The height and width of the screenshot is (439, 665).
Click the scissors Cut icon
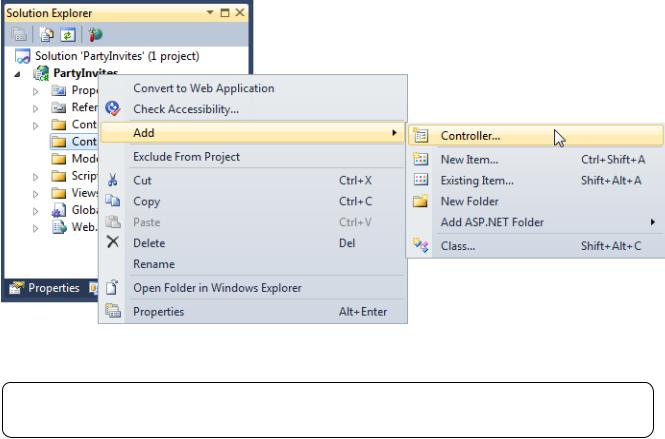coord(112,180)
